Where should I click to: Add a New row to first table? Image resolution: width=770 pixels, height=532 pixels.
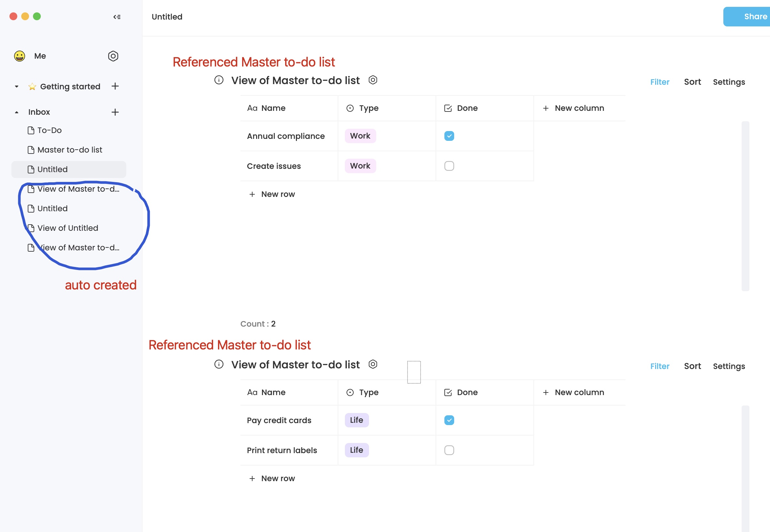(272, 194)
